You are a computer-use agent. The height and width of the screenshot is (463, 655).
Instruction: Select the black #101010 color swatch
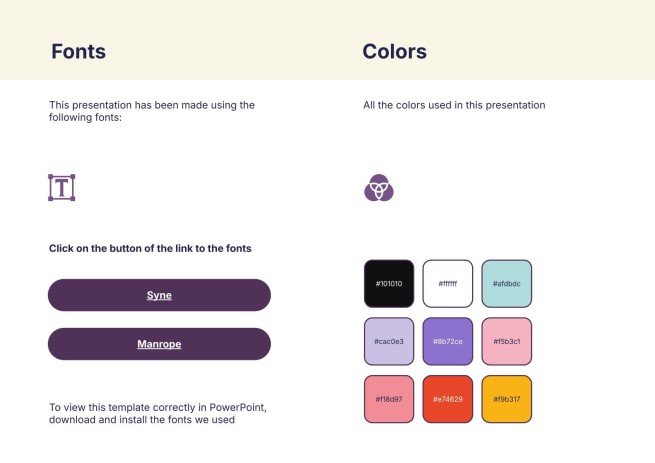pyautogui.click(x=389, y=284)
